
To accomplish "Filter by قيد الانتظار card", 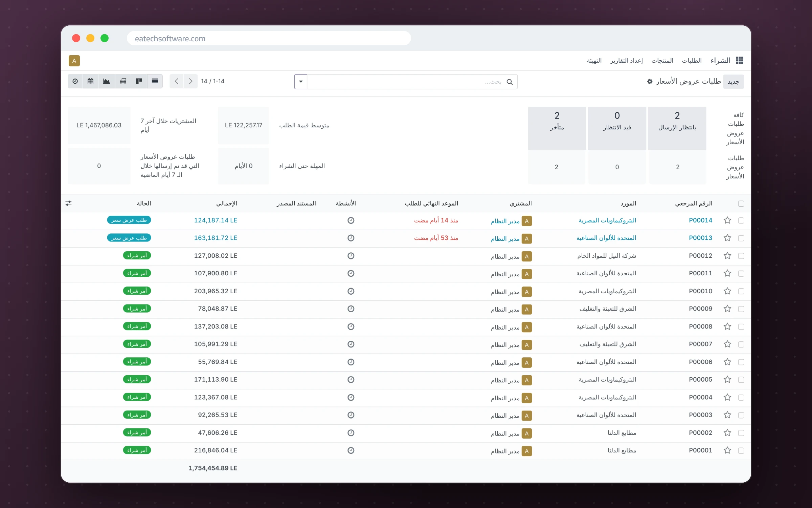I will tap(617, 128).
